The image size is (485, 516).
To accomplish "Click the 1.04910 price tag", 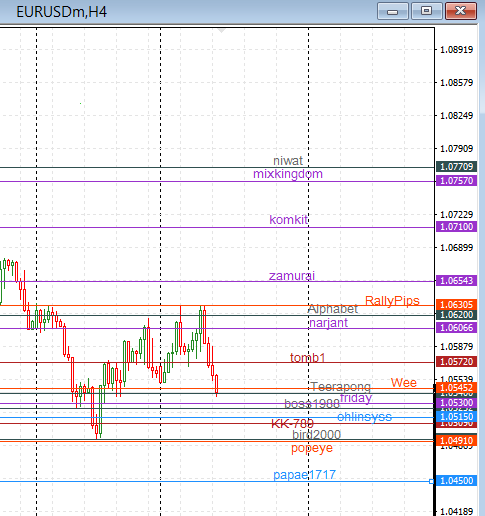I will pyautogui.click(x=456, y=441).
